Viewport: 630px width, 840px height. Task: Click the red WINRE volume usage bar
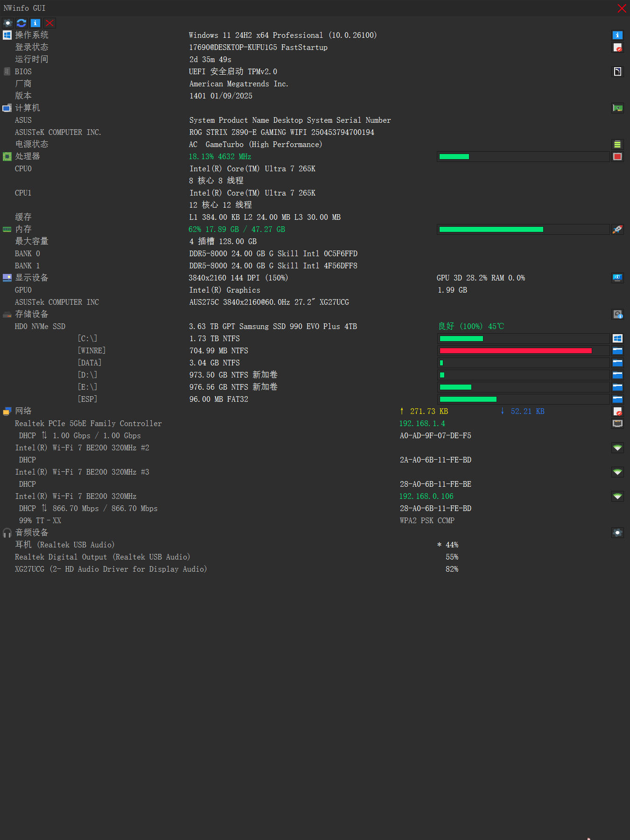(523, 350)
